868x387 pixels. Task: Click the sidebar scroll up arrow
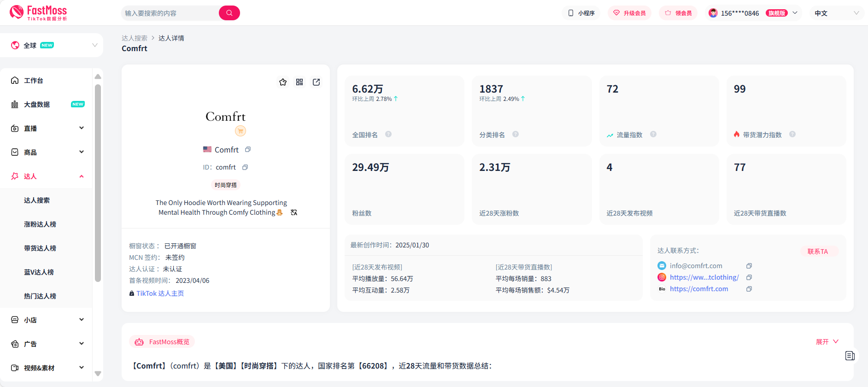[98, 76]
